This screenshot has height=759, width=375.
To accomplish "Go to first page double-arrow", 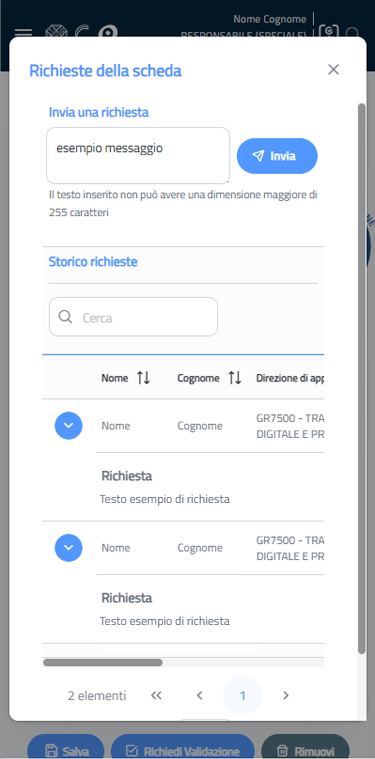I will click(x=156, y=696).
